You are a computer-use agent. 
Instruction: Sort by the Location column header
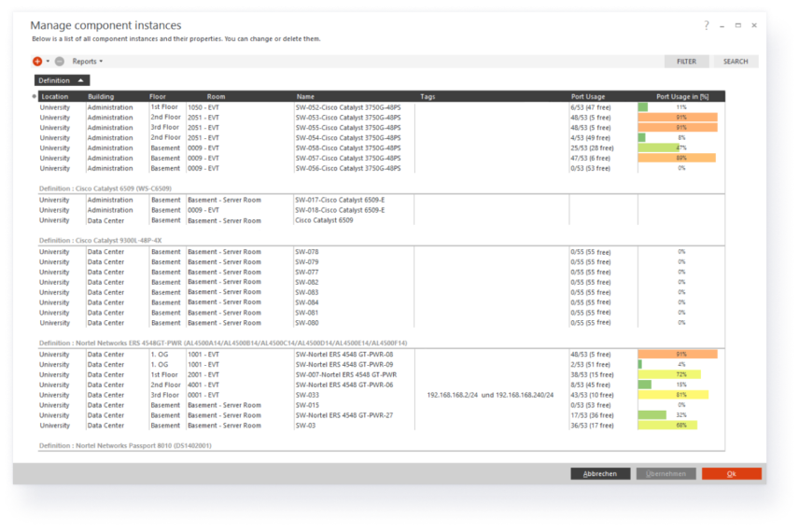tap(55, 96)
